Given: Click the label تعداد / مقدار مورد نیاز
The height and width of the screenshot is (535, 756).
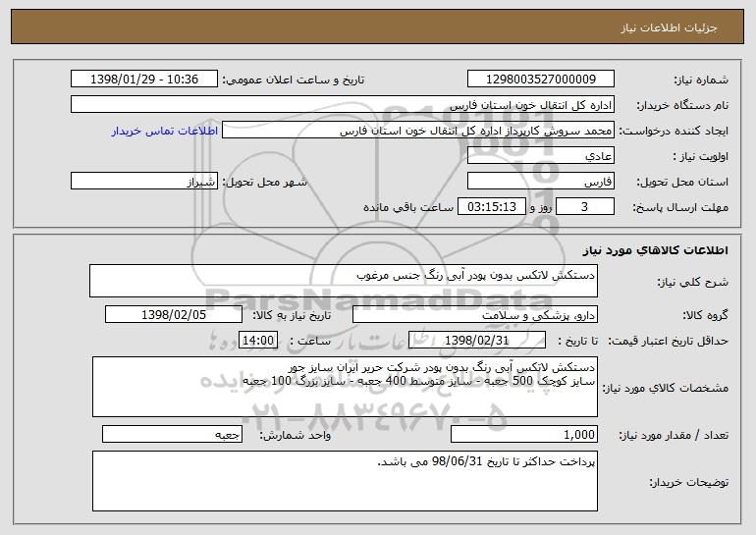Looking at the screenshot, I should pos(674,435).
